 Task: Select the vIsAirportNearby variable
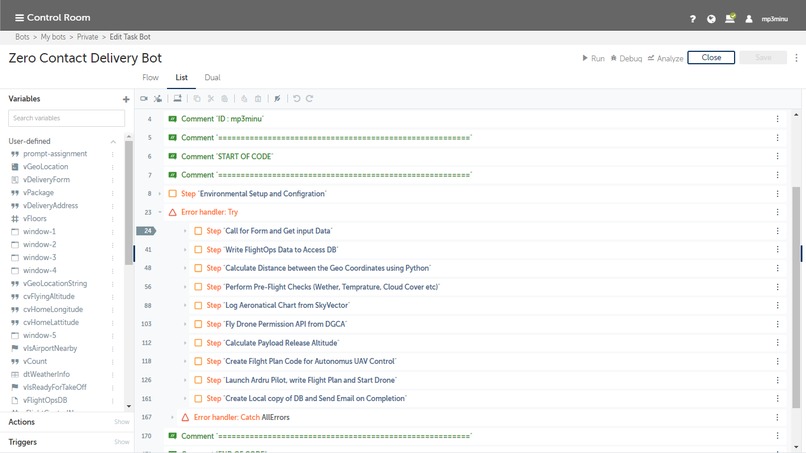pyautogui.click(x=50, y=348)
